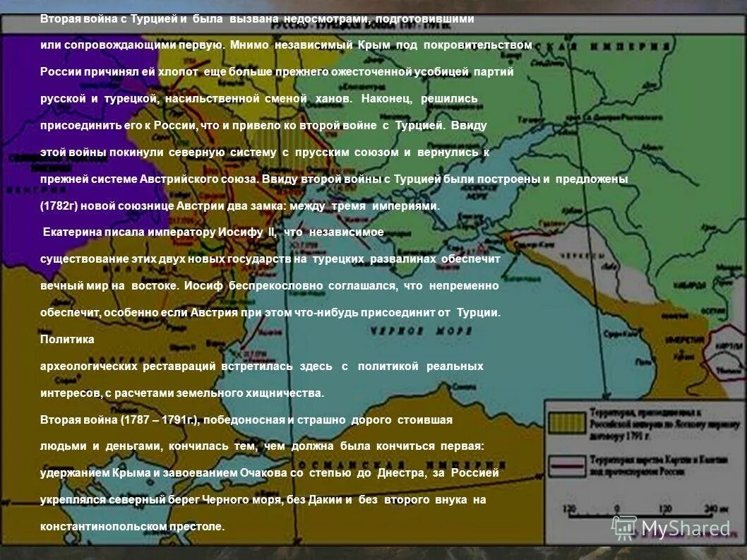The width and height of the screenshot is (747, 560).
Task: Click the line starting "России причинял ей хлопот"
Action: click(x=277, y=72)
